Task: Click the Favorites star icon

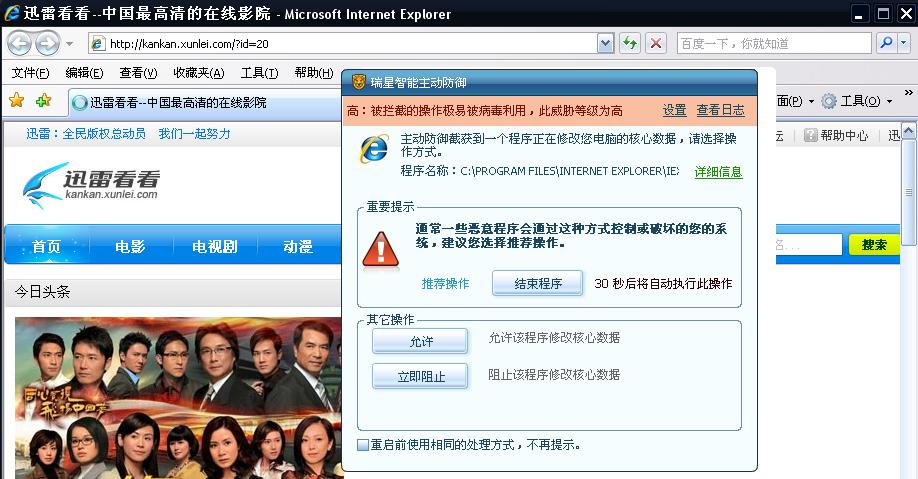Action: pos(16,101)
